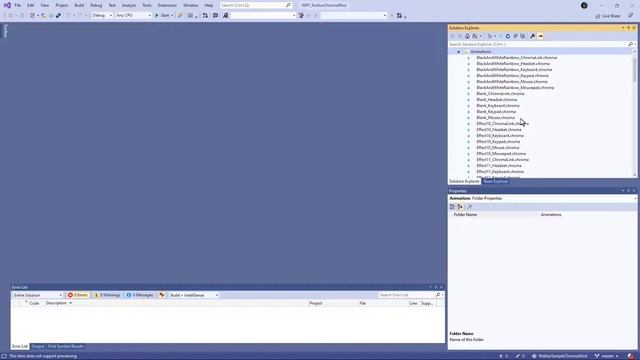
Task: Collapse the Animations folder
Action: (x=458, y=52)
